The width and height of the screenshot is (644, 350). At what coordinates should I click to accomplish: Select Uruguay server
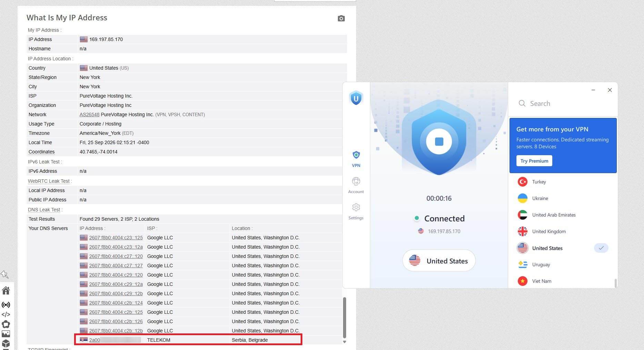(563, 264)
